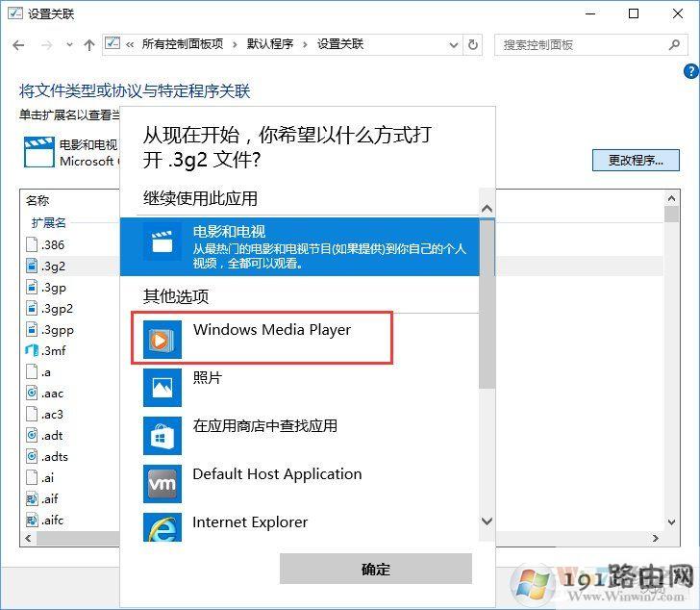Select Internet Explorer text entry
This screenshot has height=610, width=700.
[x=250, y=522]
